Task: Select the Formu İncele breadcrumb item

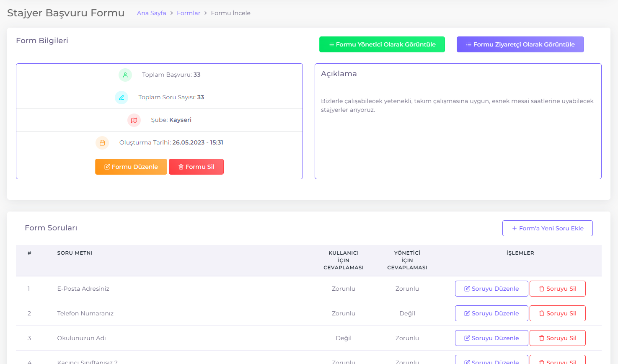Action: pyautogui.click(x=230, y=13)
